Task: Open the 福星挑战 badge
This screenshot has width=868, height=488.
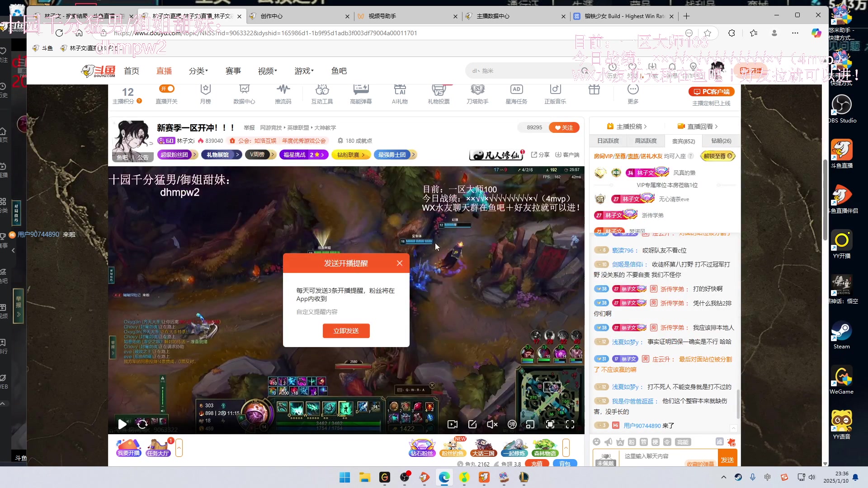Action: tap(303, 155)
